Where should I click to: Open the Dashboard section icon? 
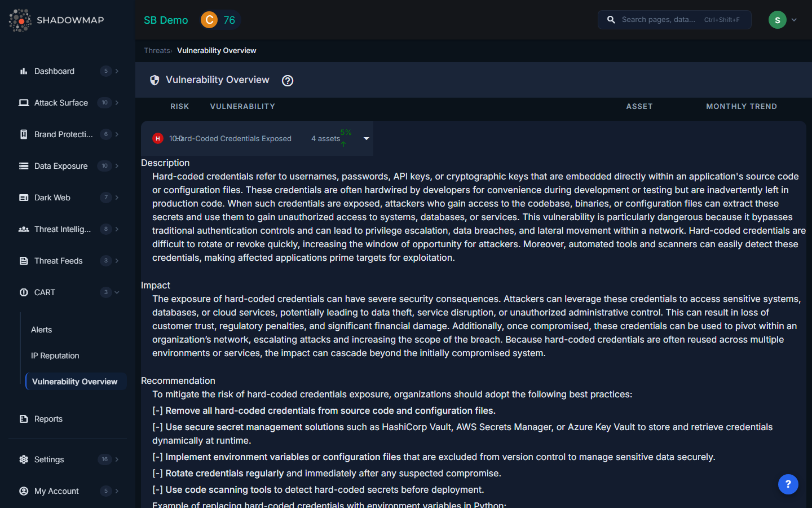coord(24,71)
